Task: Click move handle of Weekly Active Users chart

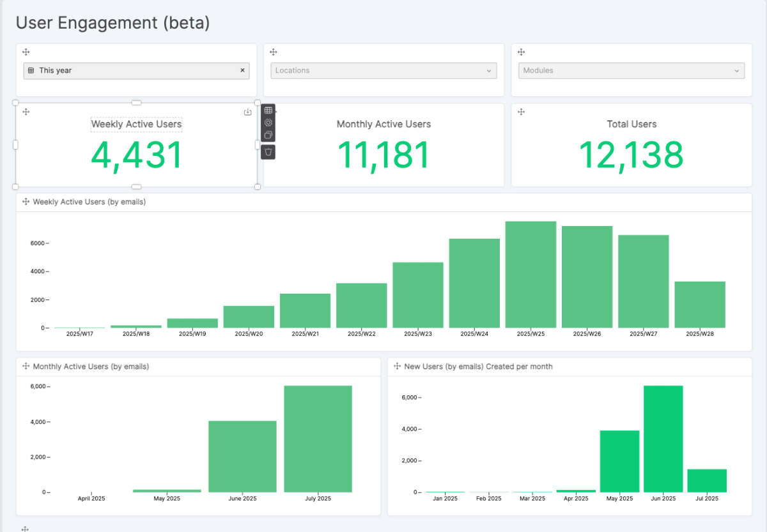Action: click(26, 202)
